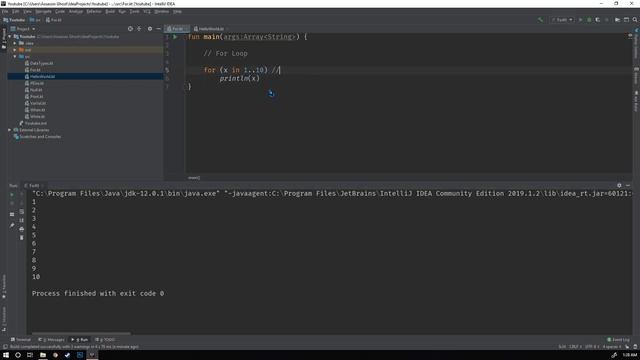Select DataTypes.kt in the project tree
Screen dimensions: 640x360
point(41,63)
